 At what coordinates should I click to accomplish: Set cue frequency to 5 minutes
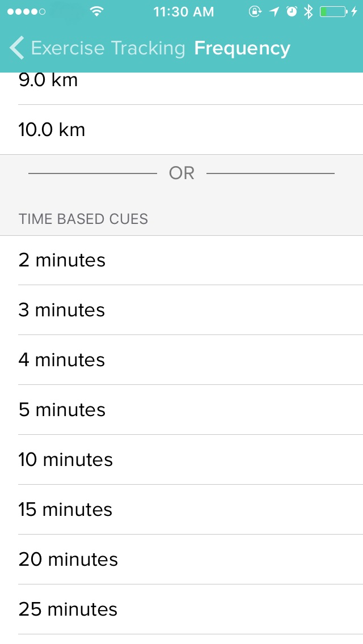[x=181, y=410]
